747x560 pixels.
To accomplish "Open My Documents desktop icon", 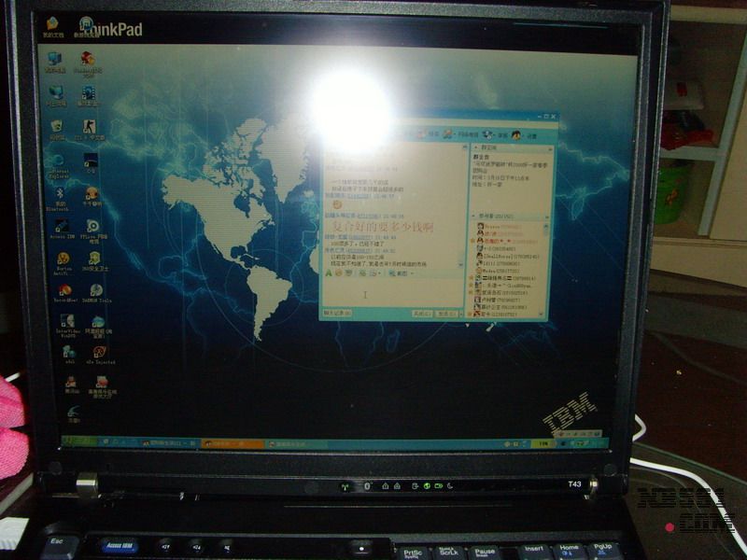I will [52, 26].
